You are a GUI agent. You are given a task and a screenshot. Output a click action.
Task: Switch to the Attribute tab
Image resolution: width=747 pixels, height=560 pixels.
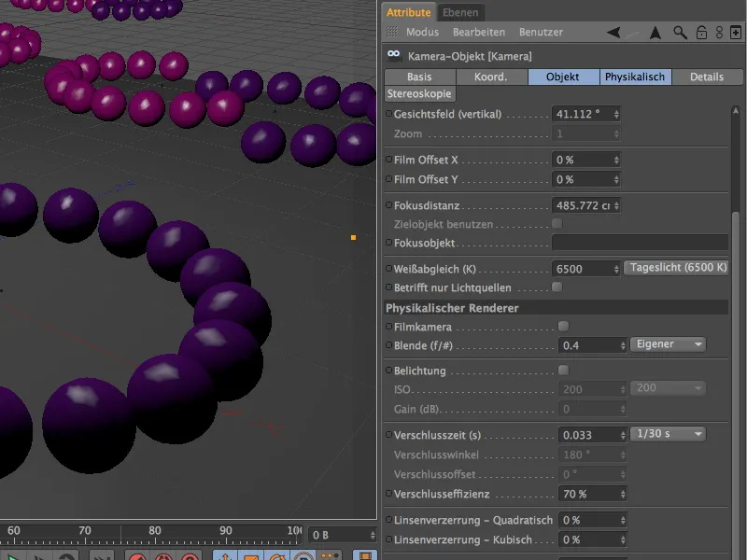pos(409,12)
